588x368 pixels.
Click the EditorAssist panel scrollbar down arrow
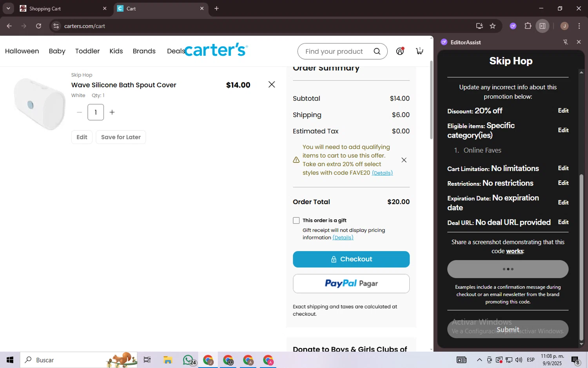pos(581,344)
